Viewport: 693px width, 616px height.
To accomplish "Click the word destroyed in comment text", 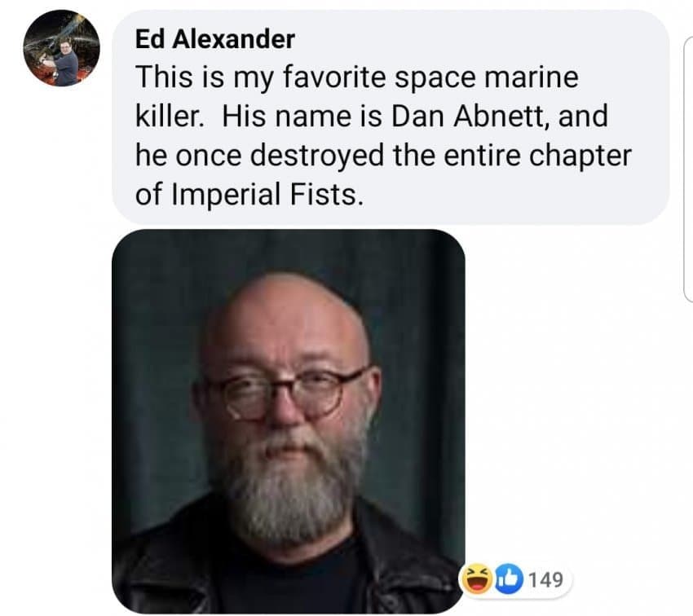I will [x=317, y=156].
